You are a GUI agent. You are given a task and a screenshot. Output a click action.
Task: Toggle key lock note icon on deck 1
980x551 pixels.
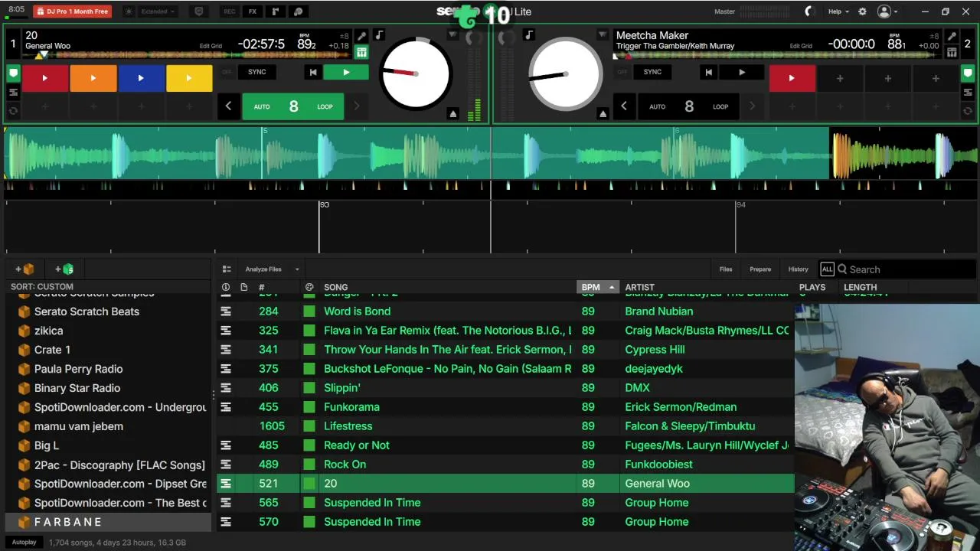point(379,35)
